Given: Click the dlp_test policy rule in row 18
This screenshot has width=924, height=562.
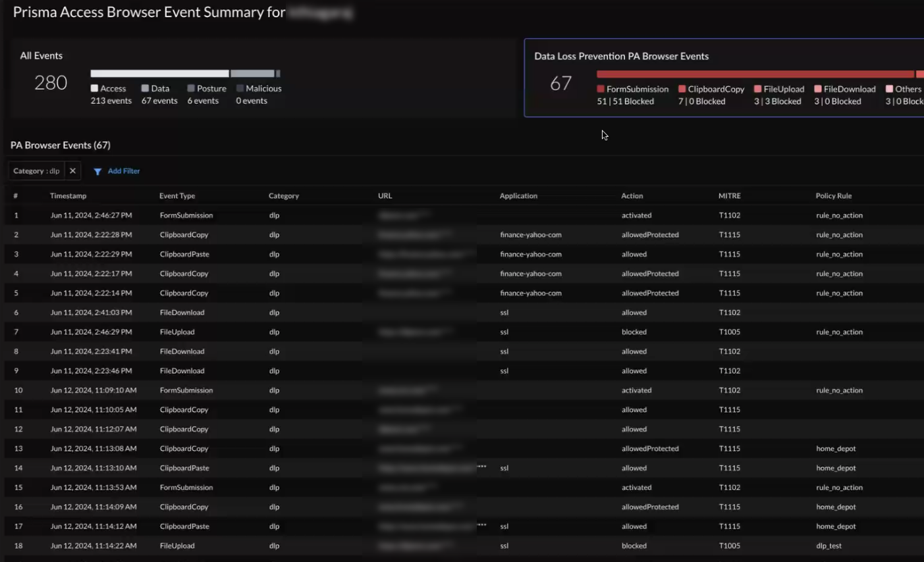Looking at the screenshot, I should (829, 546).
